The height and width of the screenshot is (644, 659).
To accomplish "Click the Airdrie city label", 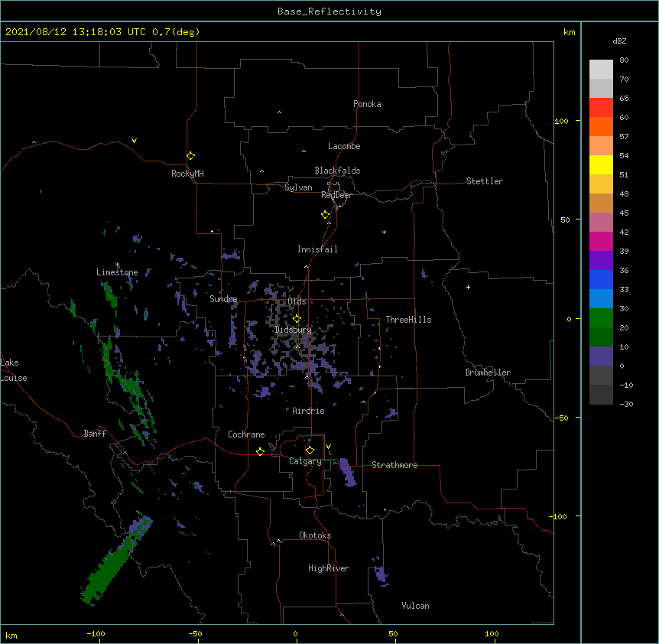I will click(x=308, y=411).
